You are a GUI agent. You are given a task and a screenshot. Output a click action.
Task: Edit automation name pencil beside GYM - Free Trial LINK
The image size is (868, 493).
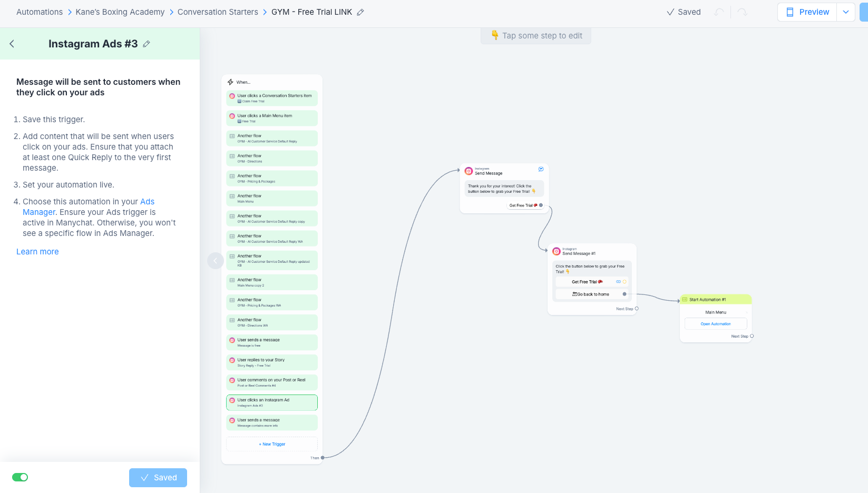pyautogui.click(x=360, y=12)
